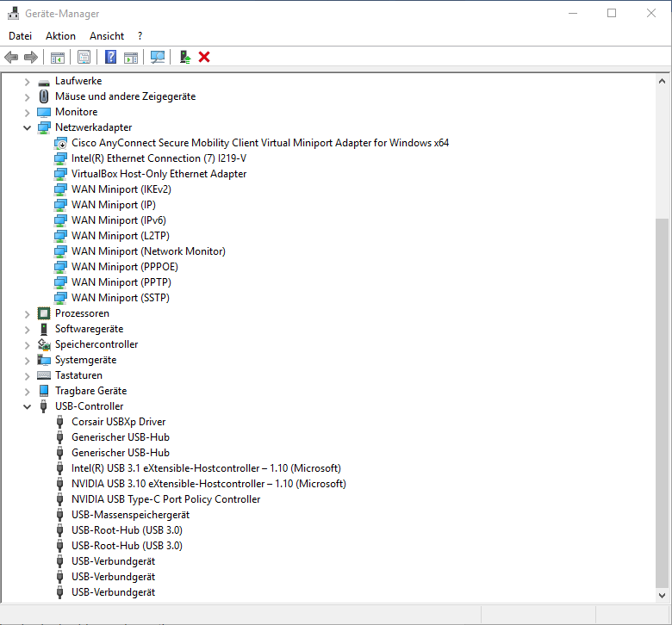Click the Speichercontroller icon
This screenshot has width=672, height=625.
[44, 344]
